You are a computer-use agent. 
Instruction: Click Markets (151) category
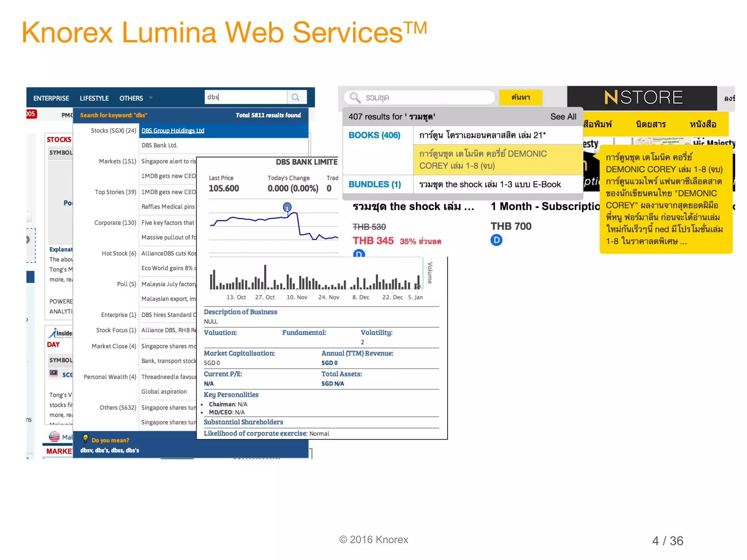(117, 161)
